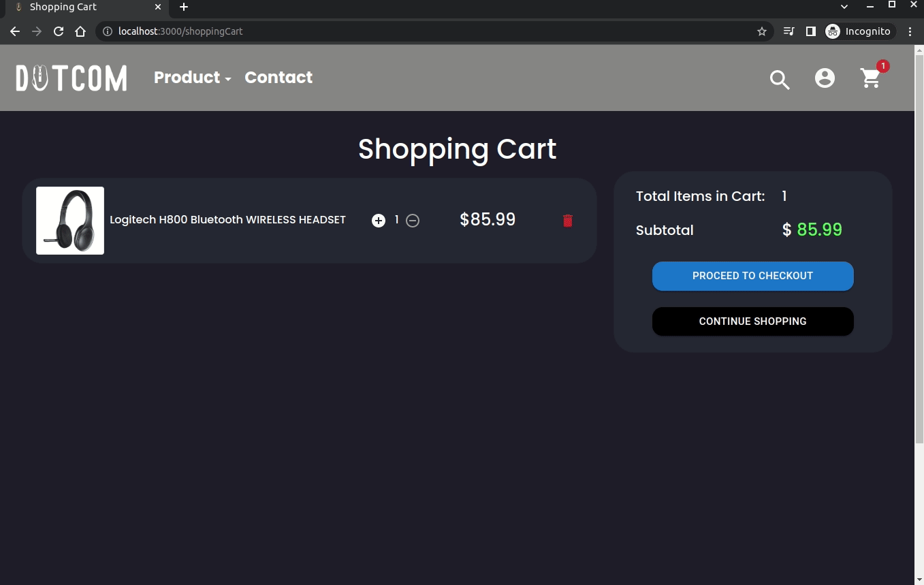Open Chrome three-dot menu

click(x=910, y=31)
